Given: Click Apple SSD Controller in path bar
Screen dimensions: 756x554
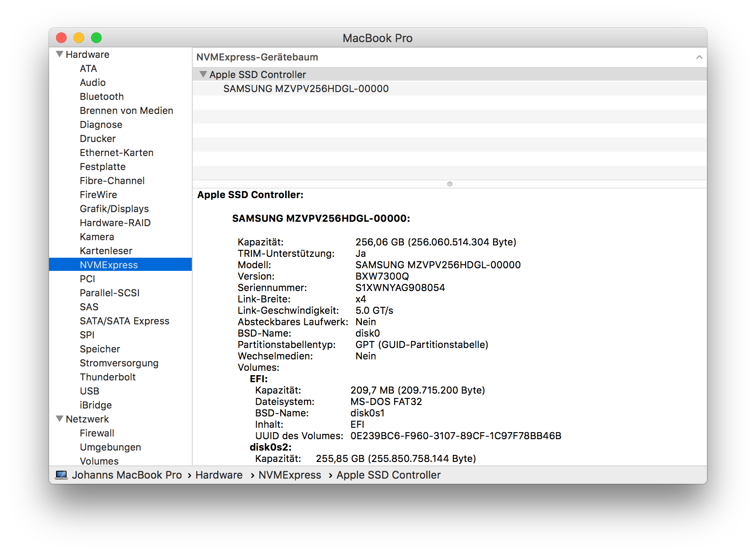Looking at the screenshot, I should click(389, 475).
